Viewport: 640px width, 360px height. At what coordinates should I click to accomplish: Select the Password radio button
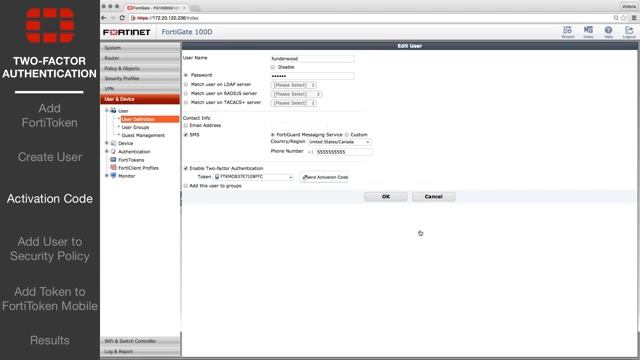click(186, 75)
